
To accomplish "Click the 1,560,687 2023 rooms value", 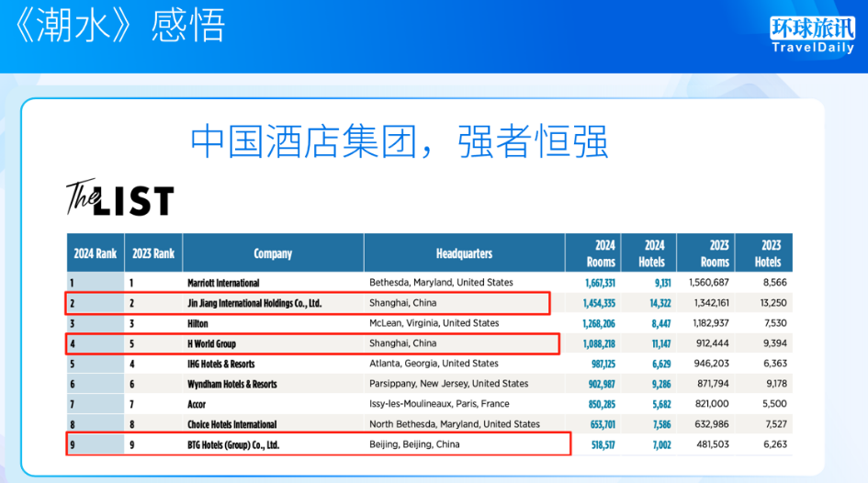I will click(708, 282).
